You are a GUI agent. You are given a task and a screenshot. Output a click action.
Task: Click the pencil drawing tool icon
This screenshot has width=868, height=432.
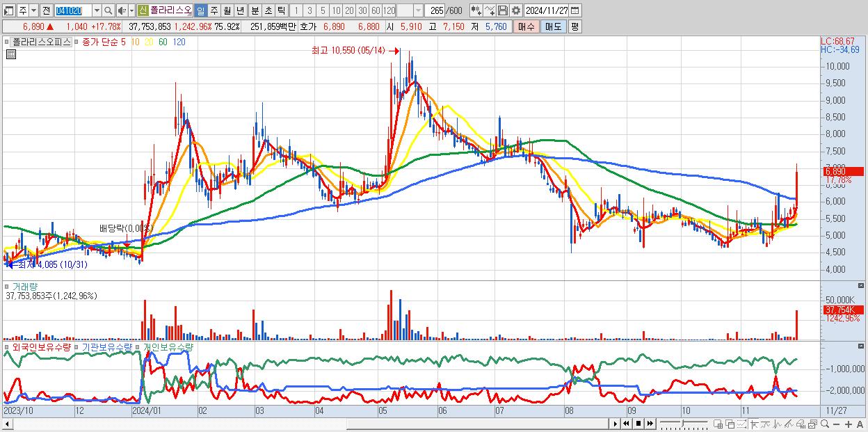point(789,424)
